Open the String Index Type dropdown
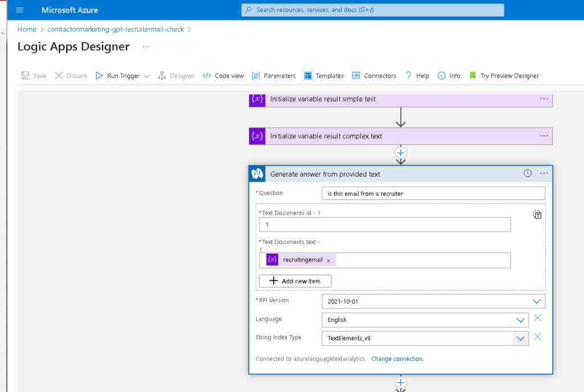584x392 pixels. (x=425, y=338)
